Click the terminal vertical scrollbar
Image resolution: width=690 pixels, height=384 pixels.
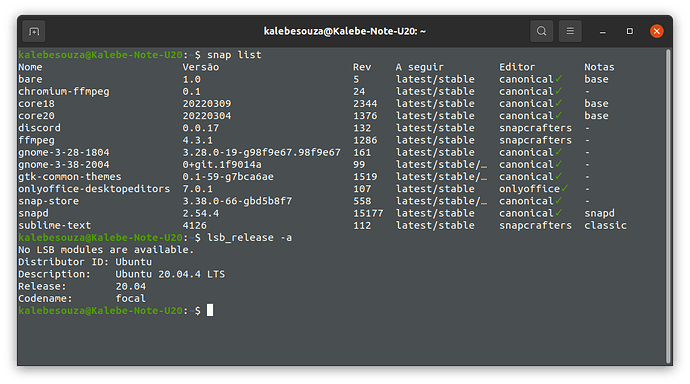click(668, 206)
